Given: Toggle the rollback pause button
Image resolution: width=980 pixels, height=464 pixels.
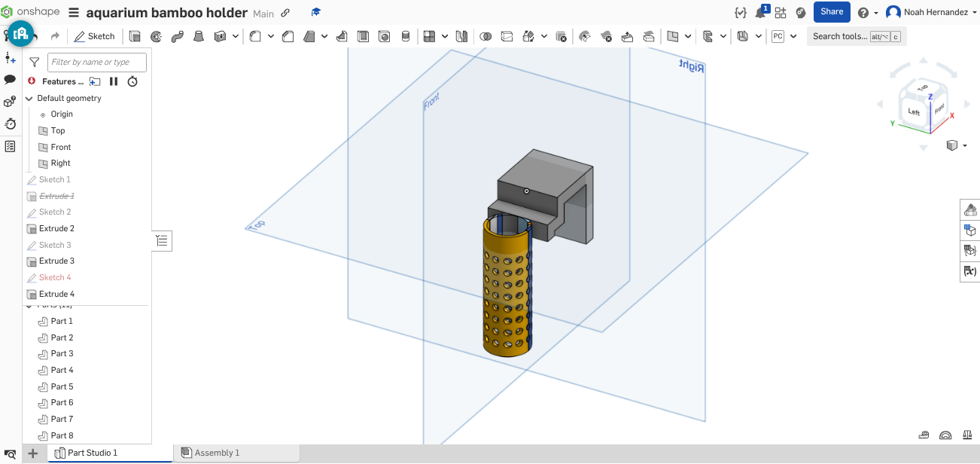Looking at the screenshot, I should click(x=114, y=81).
